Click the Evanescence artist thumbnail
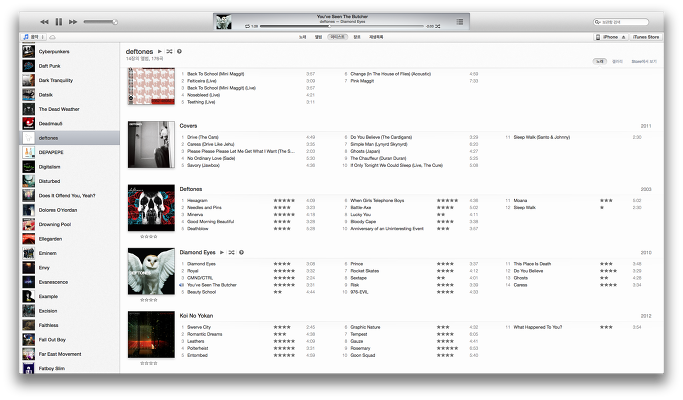This screenshot has width=683, height=400. click(x=29, y=282)
